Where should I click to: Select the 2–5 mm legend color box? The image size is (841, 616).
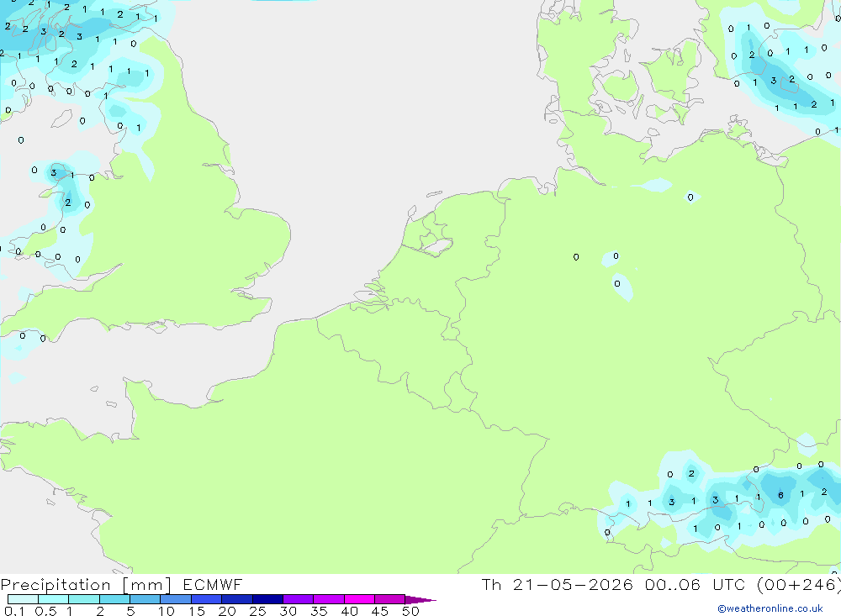(114, 599)
